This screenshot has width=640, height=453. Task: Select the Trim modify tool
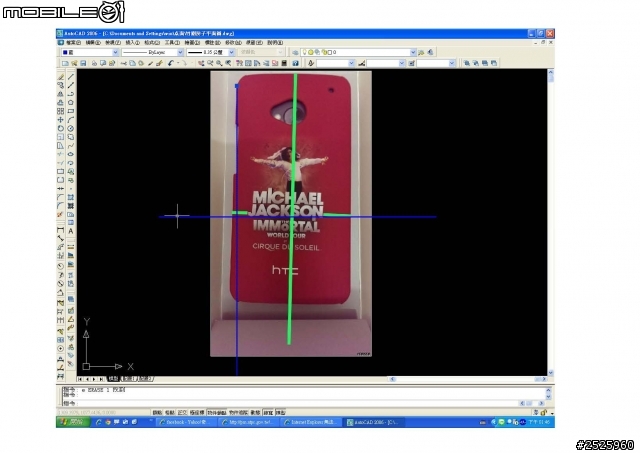point(60,154)
